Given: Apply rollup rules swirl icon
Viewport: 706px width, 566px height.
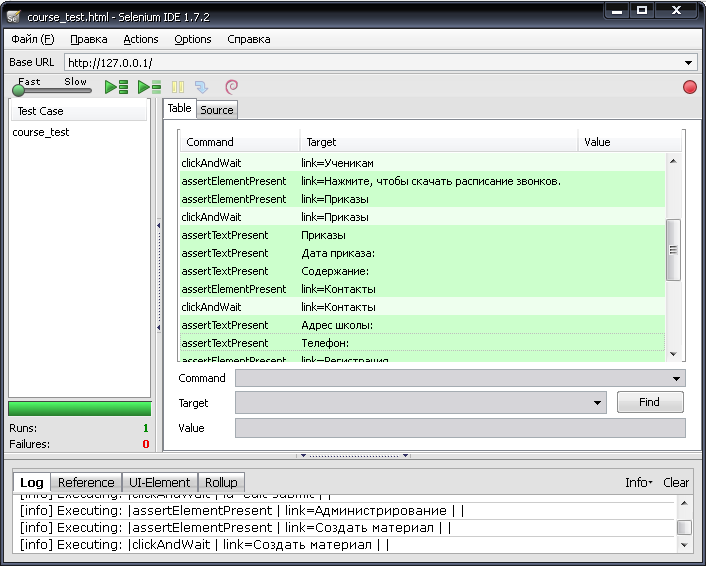Looking at the screenshot, I should pyautogui.click(x=231, y=87).
